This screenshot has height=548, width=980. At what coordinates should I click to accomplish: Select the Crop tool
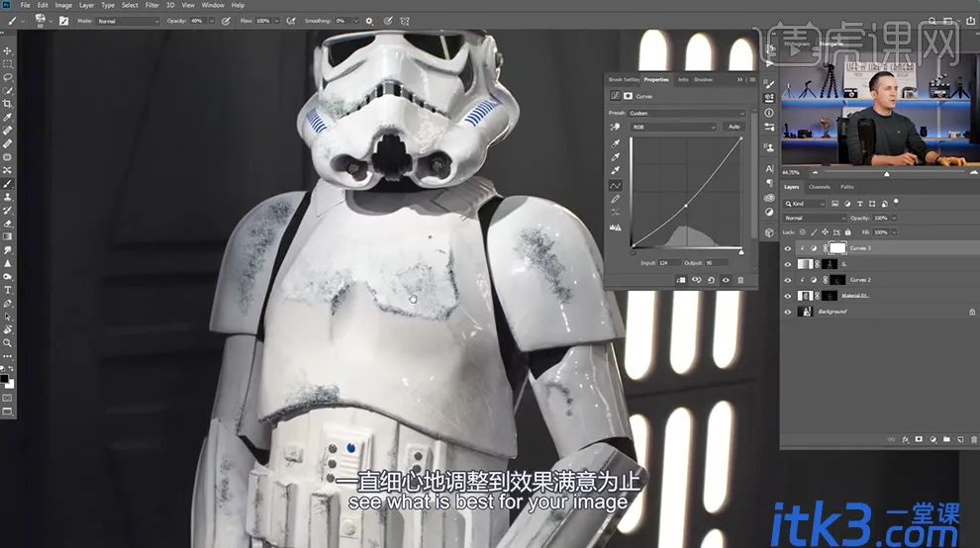pos(8,104)
